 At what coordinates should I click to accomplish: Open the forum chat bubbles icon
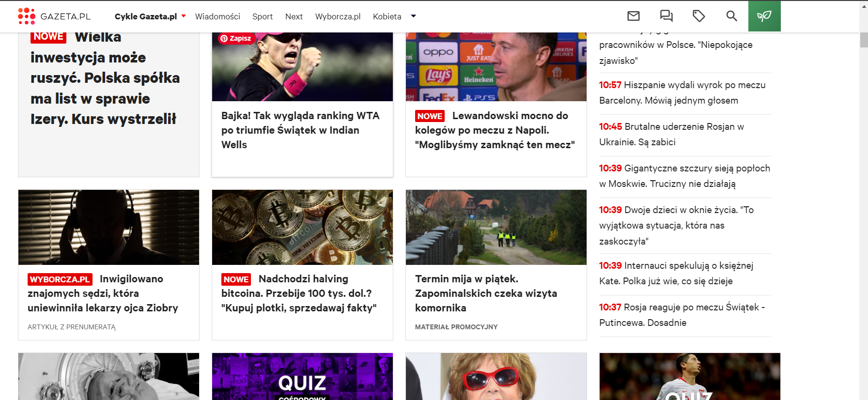point(666,16)
